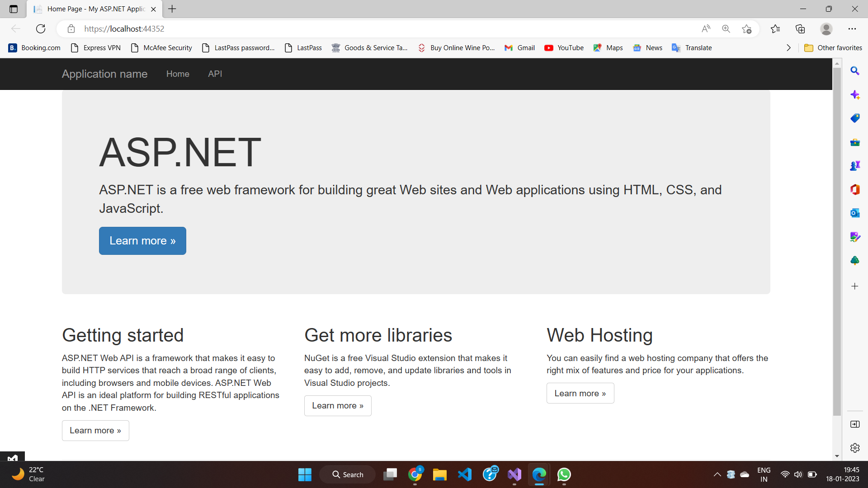Expand hidden taskbar icons chevron
Image resolution: width=868 pixels, height=488 pixels.
pyautogui.click(x=717, y=474)
